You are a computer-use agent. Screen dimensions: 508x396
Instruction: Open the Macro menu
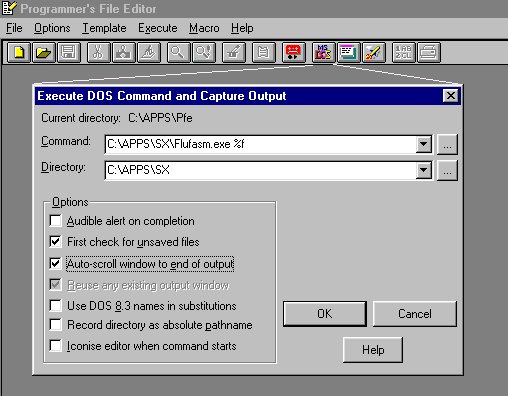tap(204, 28)
